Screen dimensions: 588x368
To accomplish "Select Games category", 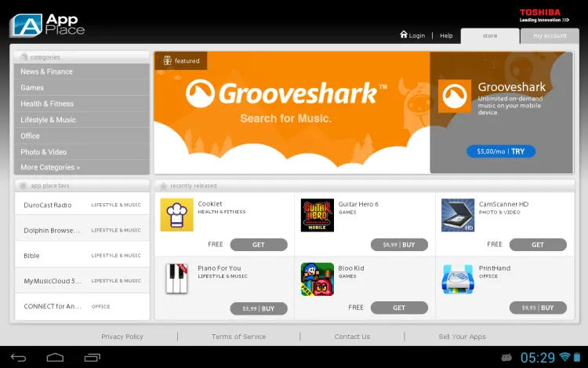I will click(x=82, y=87).
